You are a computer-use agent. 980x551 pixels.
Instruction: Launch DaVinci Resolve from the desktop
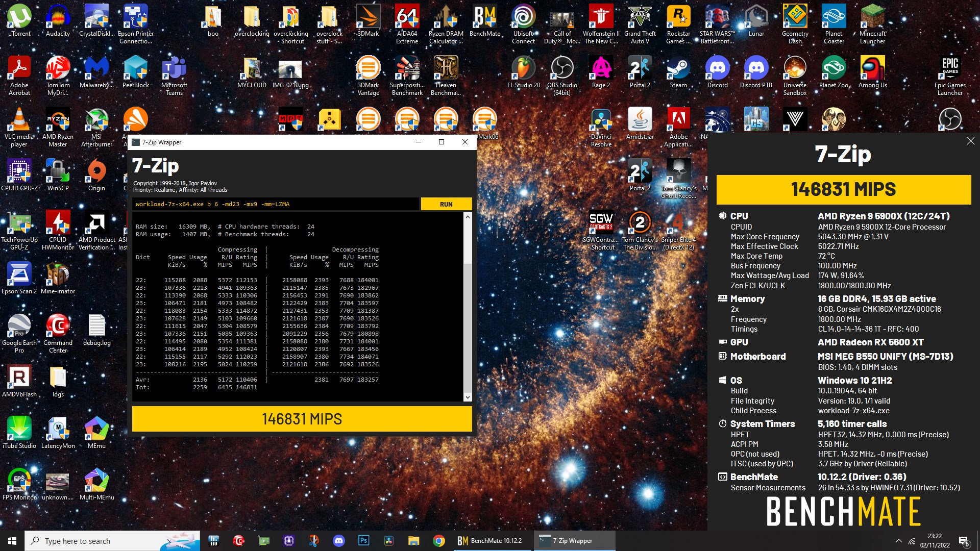[x=601, y=128]
